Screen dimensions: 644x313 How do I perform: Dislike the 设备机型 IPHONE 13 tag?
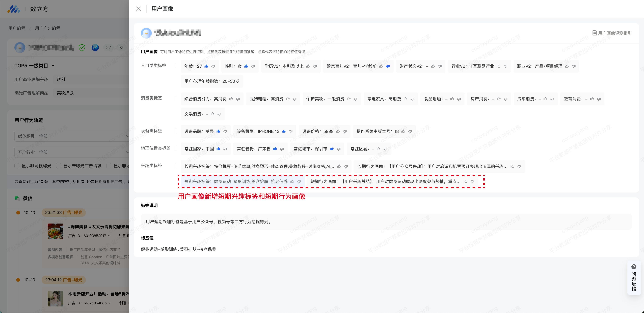pyautogui.click(x=290, y=131)
